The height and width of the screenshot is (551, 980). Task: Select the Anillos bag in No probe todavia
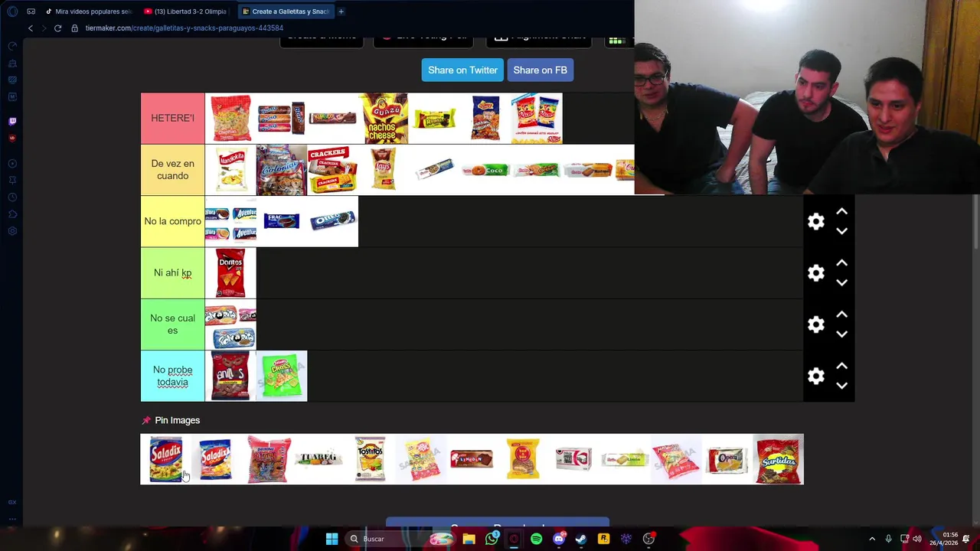tap(230, 376)
